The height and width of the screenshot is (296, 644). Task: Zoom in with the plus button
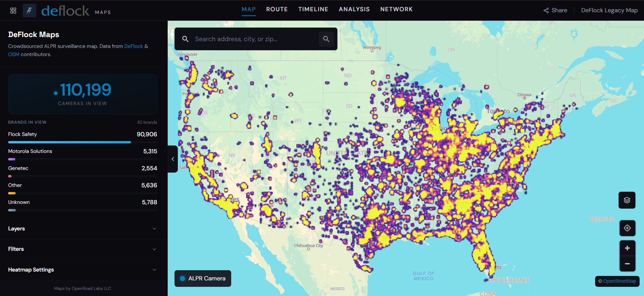[x=627, y=248]
